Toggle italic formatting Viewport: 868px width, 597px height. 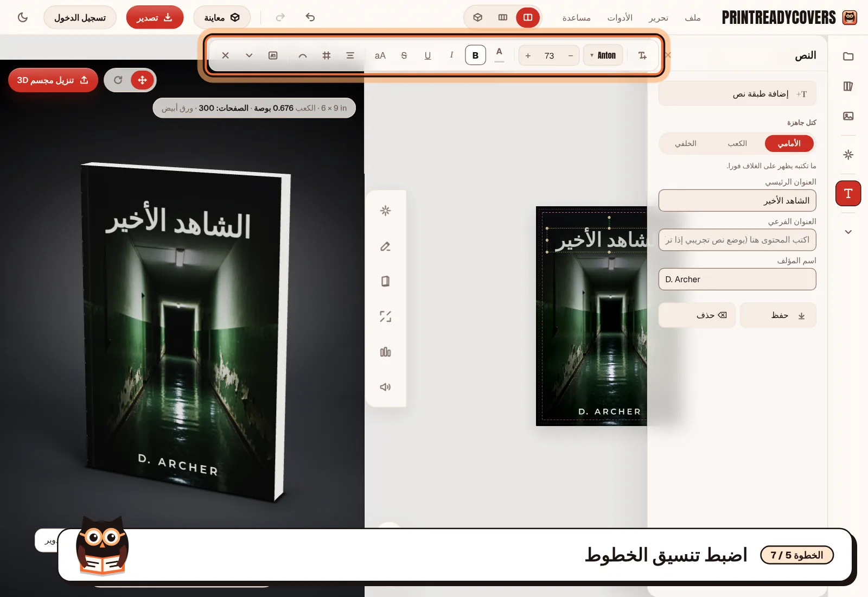(451, 55)
